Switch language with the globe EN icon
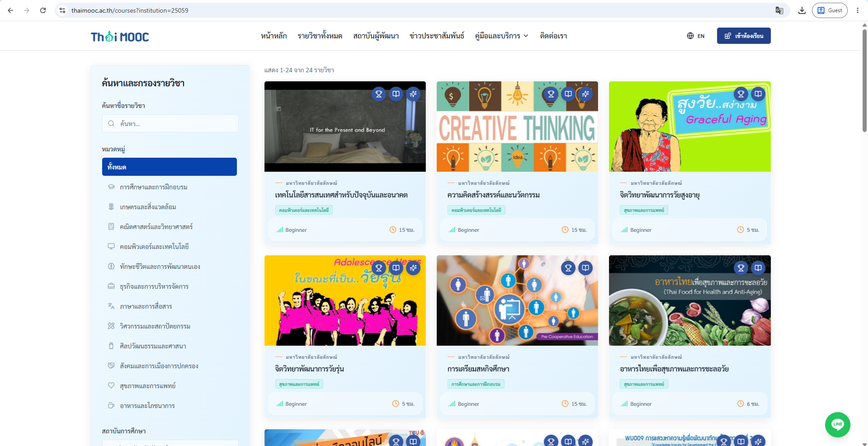The width and height of the screenshot is (868, 446). point(695,36)
